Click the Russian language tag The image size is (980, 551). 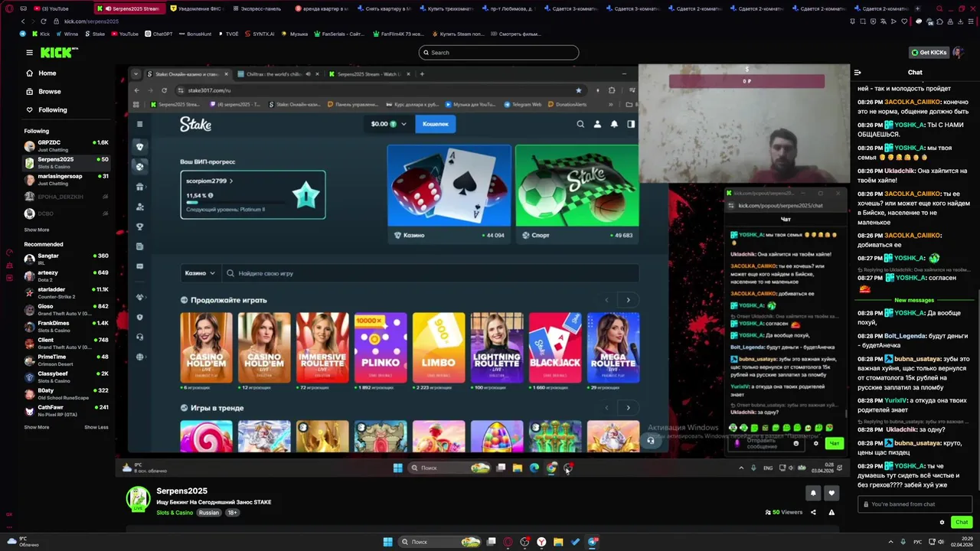pyautogui.click(x=209, y=513)
